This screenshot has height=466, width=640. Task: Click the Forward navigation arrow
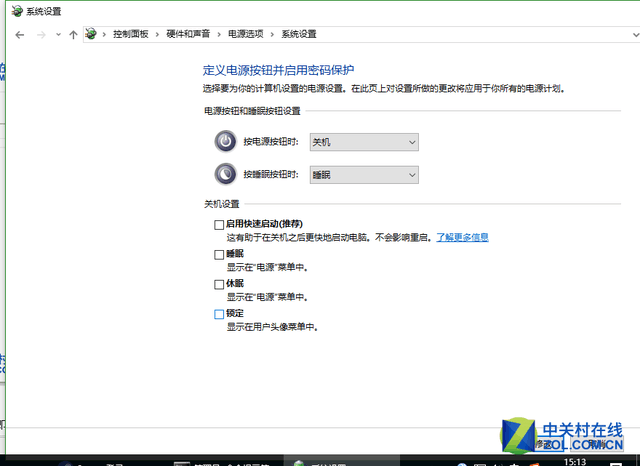coord(41,34)
